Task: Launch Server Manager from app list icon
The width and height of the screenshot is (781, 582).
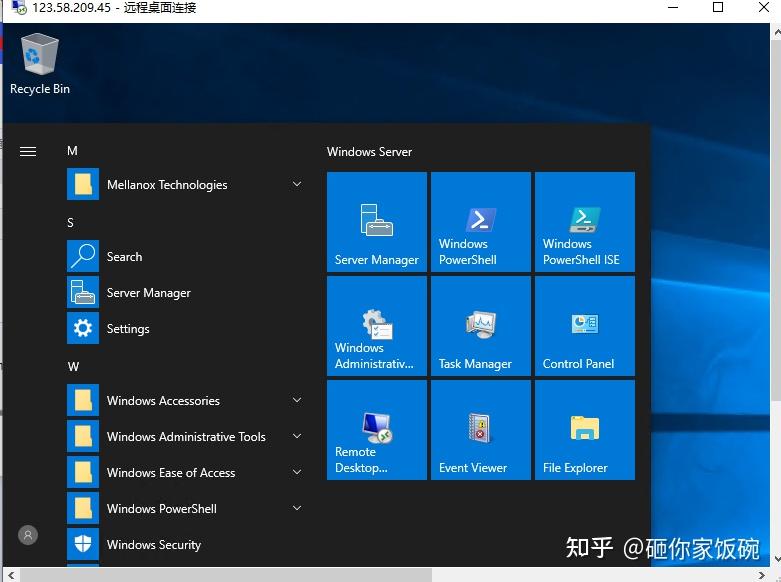Action: click(83, 292)
